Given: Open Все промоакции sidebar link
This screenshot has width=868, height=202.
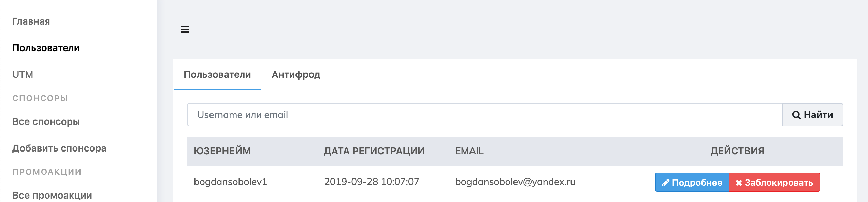Looking at the screenshot, I should (x=52, y=196).
